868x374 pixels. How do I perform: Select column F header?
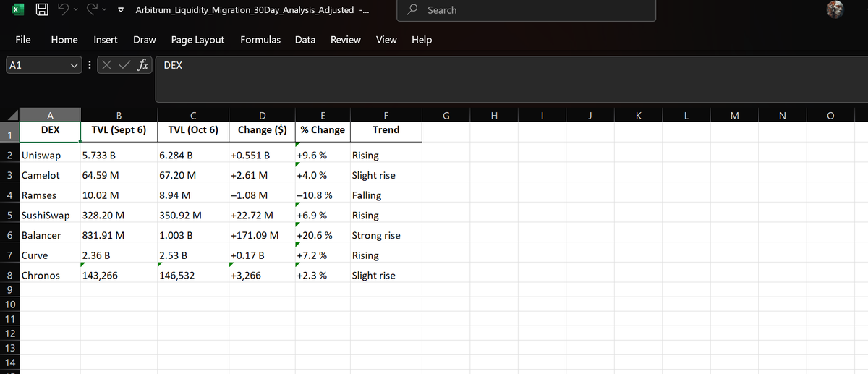(x=386, y=115)
